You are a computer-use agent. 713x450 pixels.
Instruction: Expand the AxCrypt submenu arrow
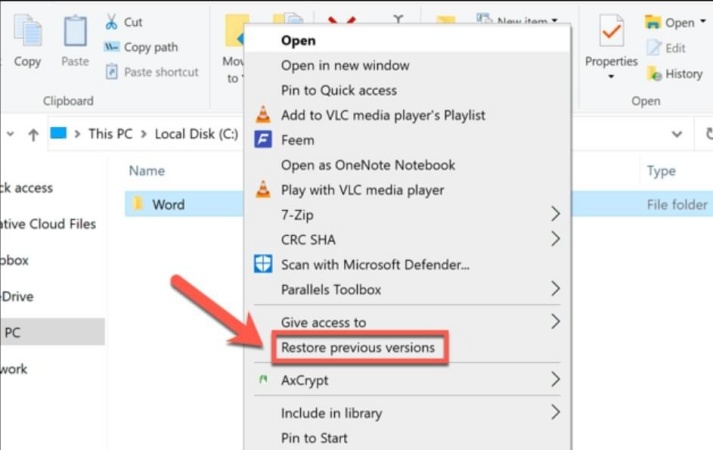pyautogui.click(x=555, y=379)
